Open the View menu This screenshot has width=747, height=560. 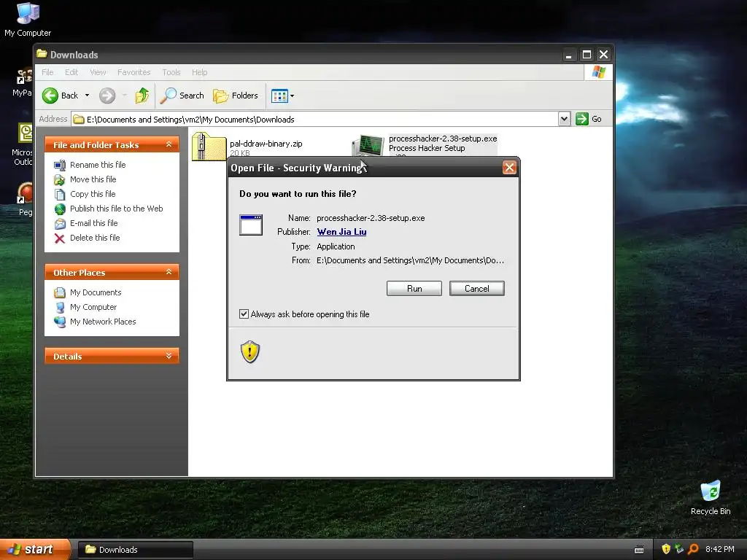[98, 72]
